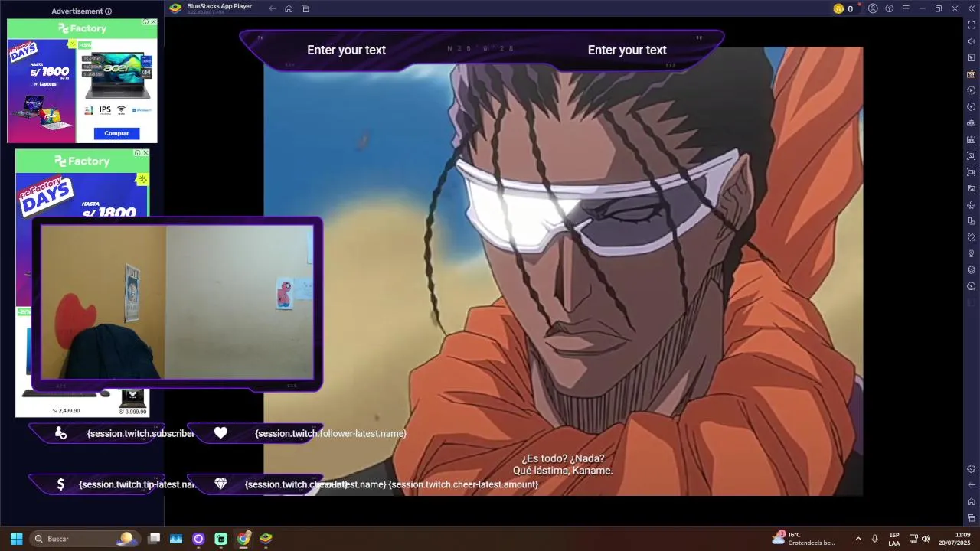Open the layers stack icon in BlueStacks sidebar

[x=972, y=270]
